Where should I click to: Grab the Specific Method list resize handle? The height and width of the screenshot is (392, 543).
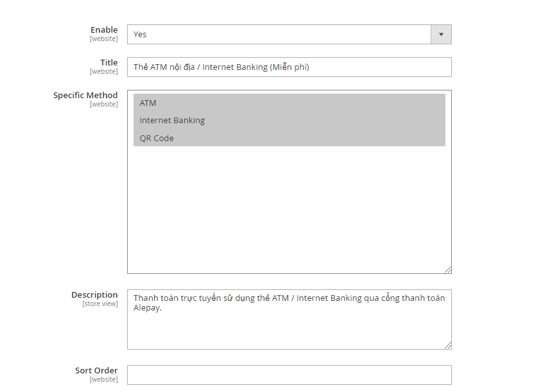(448, 269)
